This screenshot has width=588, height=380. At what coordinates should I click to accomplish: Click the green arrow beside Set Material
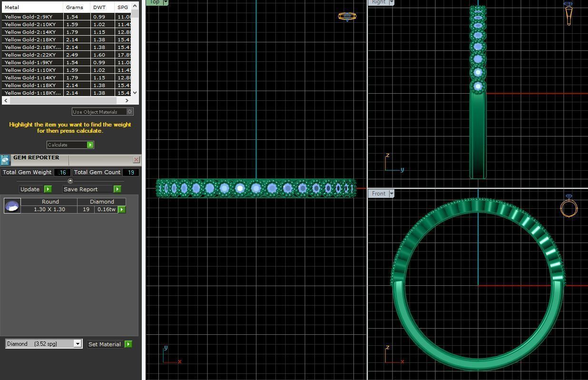click(x=128, y=344)
